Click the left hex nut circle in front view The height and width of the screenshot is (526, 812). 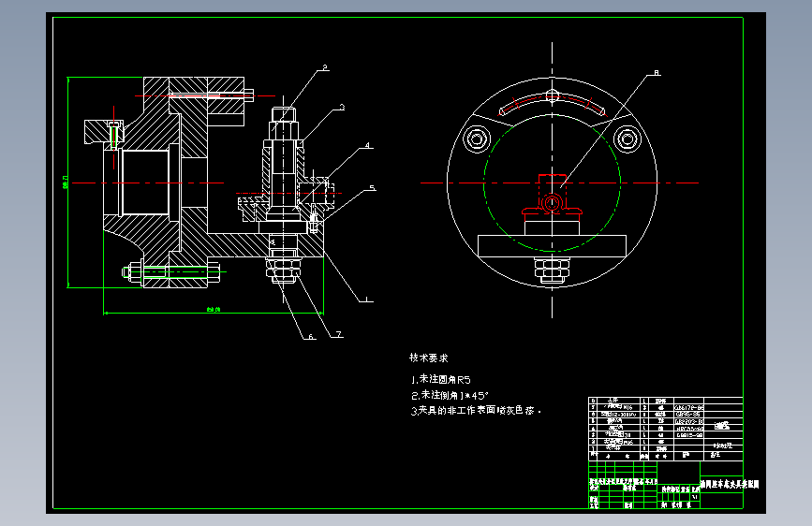pyautogui.click(x=477, y=139)
